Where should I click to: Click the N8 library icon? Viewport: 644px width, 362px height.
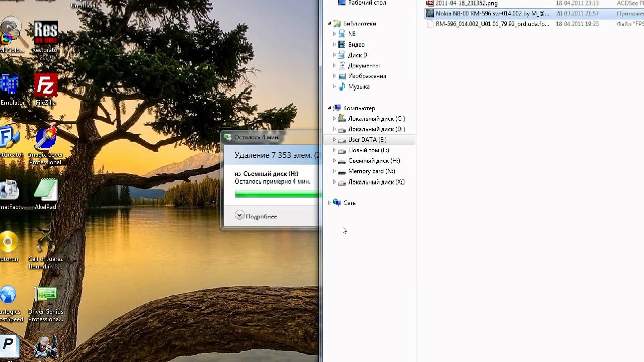pyautogui.click(x=342, y=34)
